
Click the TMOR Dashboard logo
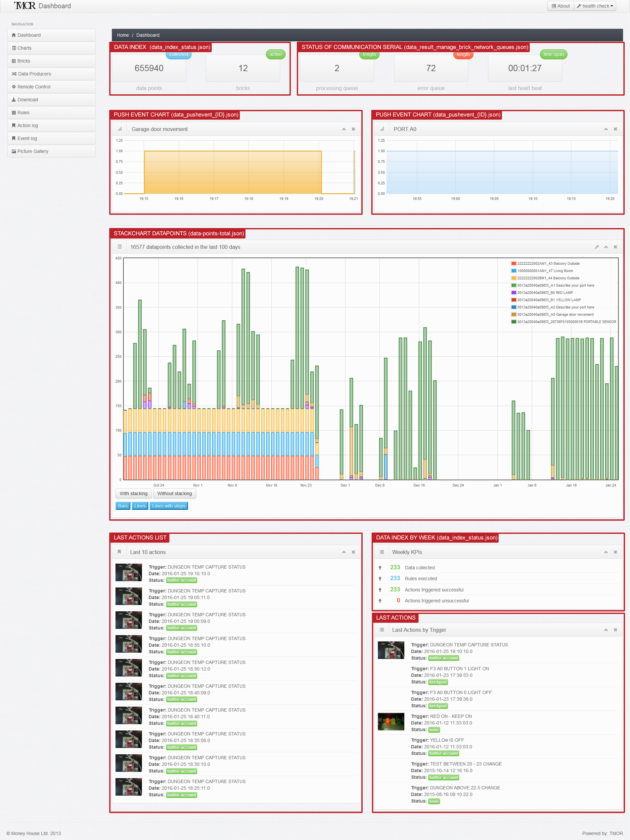pos(42,6)
